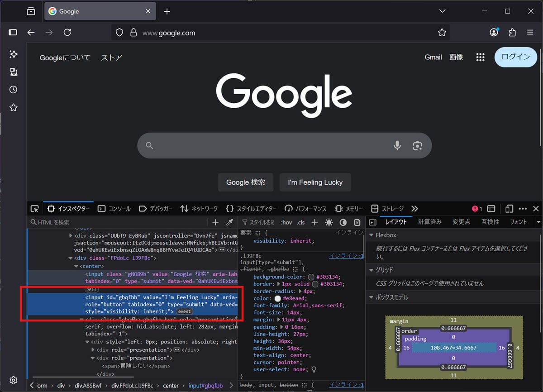Switch to the コンソール tab
This screenshot has width=543, height=392.
point(114,209)
